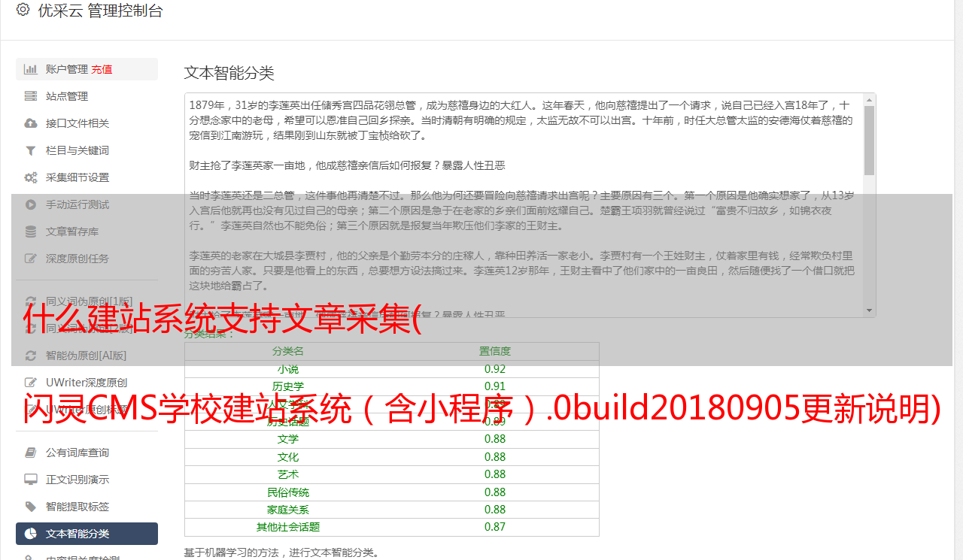Select the 家庭关系 category cell
This screenshot has height=560, width=963.
(288, 510)
